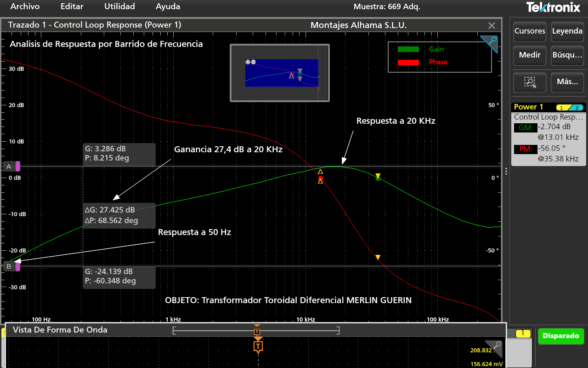Click the red Phase legend swatch
The image size is (588, 368).
(408, 62)
